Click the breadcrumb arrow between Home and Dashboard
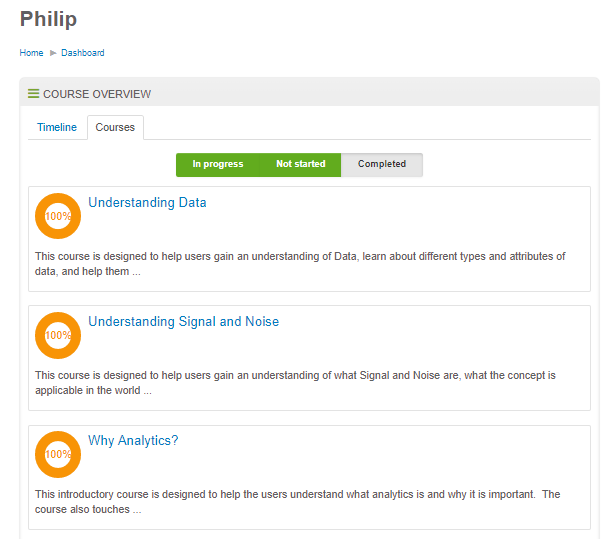The height and width of the screenshot is (539, 611). 53,53
